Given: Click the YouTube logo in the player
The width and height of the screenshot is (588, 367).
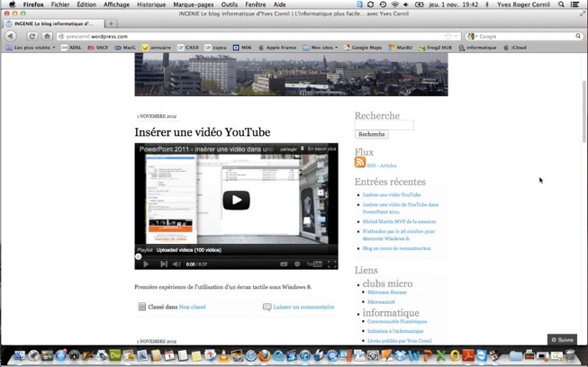Looking at the screenshot, I should pos(314,264).
